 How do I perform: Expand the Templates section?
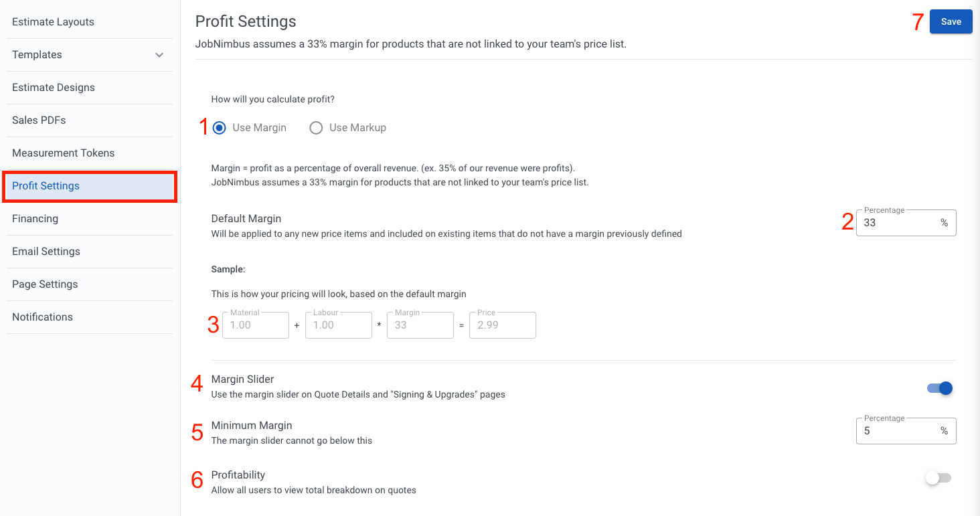click(x=89, y=54)
